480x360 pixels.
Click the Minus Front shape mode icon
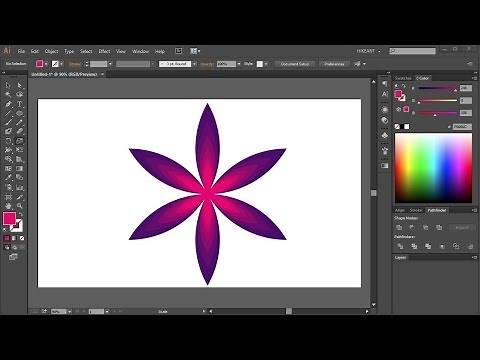[x=412, y=228]
